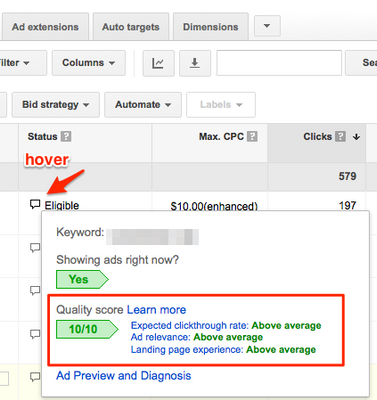
Task: Open the Dimensions tab
Action: click(x=211, y=27)
